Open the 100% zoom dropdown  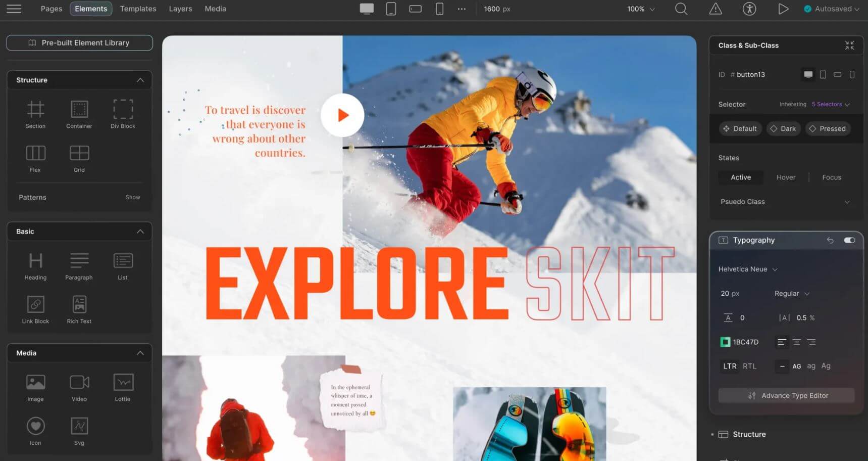point(641,9)
